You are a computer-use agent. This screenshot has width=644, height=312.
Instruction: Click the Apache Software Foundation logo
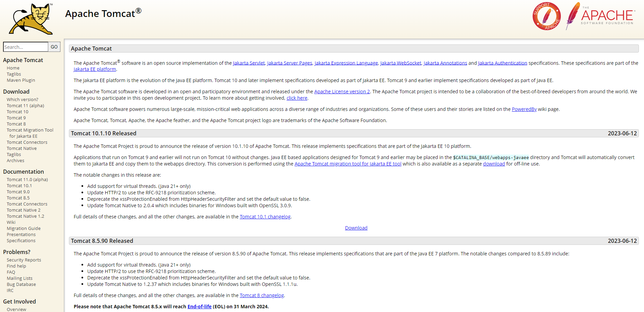coord(600,16)
